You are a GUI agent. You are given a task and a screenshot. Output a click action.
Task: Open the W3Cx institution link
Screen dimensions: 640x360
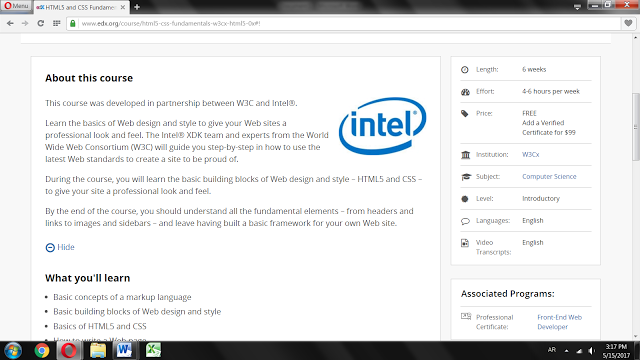[x=531, y=155]
